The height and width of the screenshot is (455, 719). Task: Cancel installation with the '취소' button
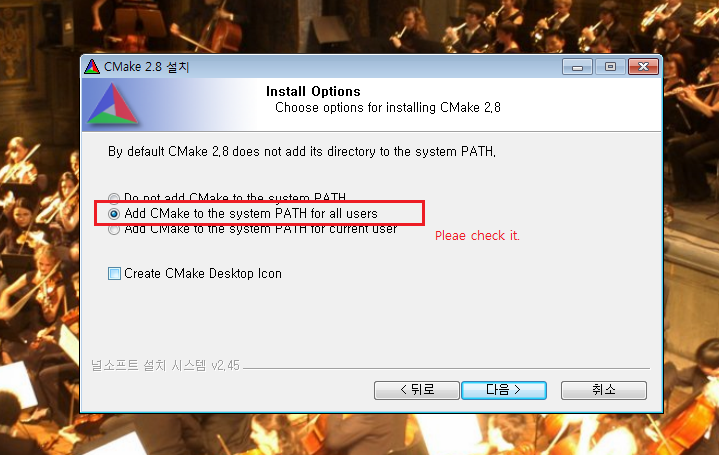(x=603, y=390)
